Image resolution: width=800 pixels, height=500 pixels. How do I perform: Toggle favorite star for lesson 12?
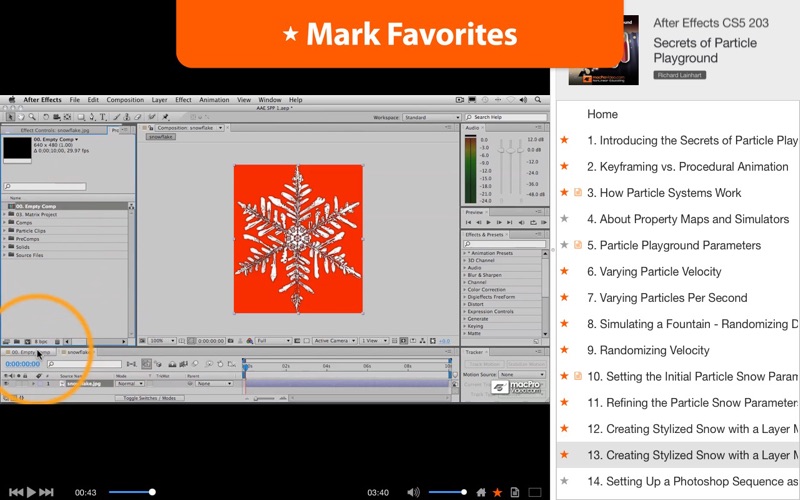pos(564,428)
